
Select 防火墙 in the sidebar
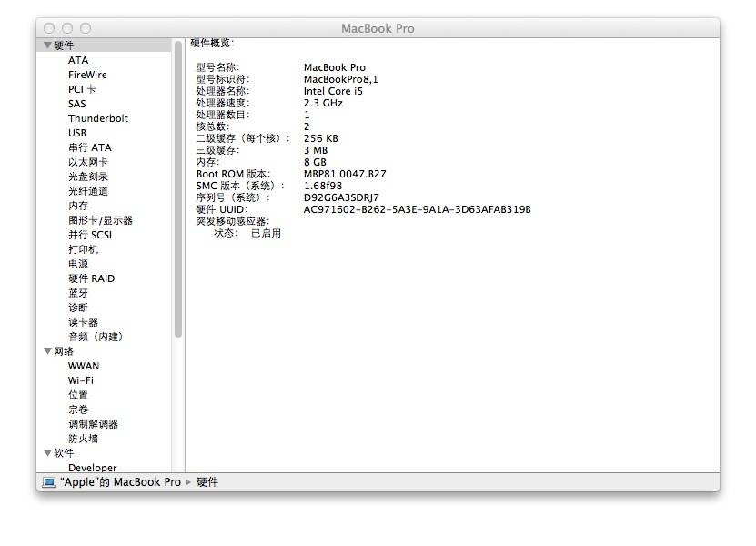pyautogui.click(x=83, y=439)
